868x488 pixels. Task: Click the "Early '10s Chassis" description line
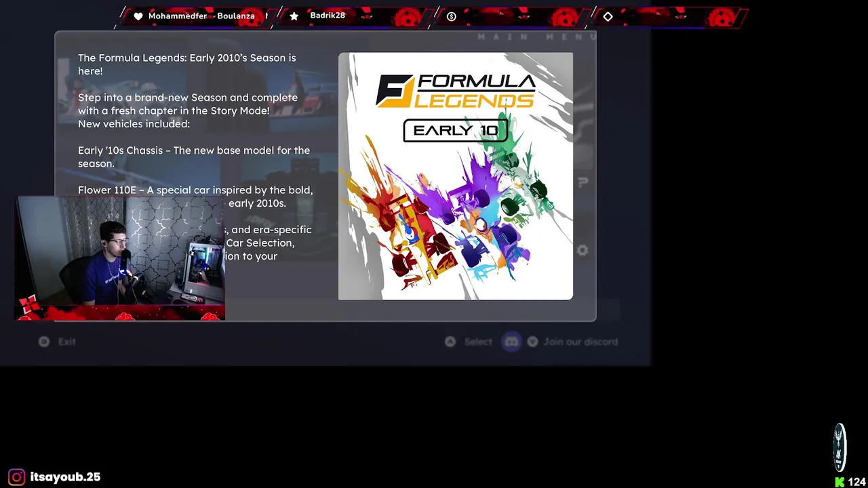(x=194, y=157)
